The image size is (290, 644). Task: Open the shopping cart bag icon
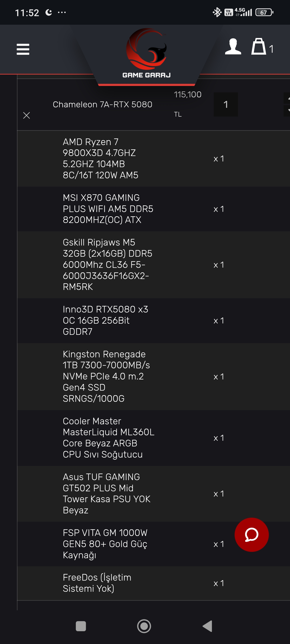(258, 47)
